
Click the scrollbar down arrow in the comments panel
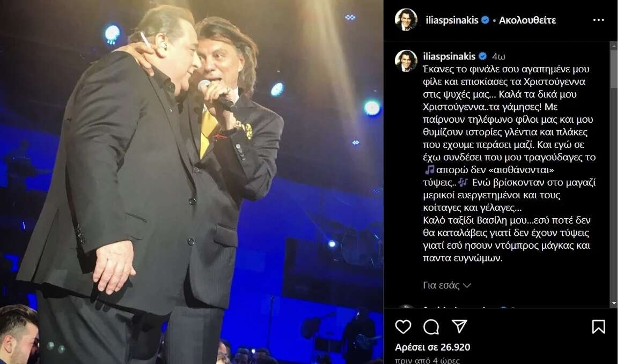(x=614, y=304)
